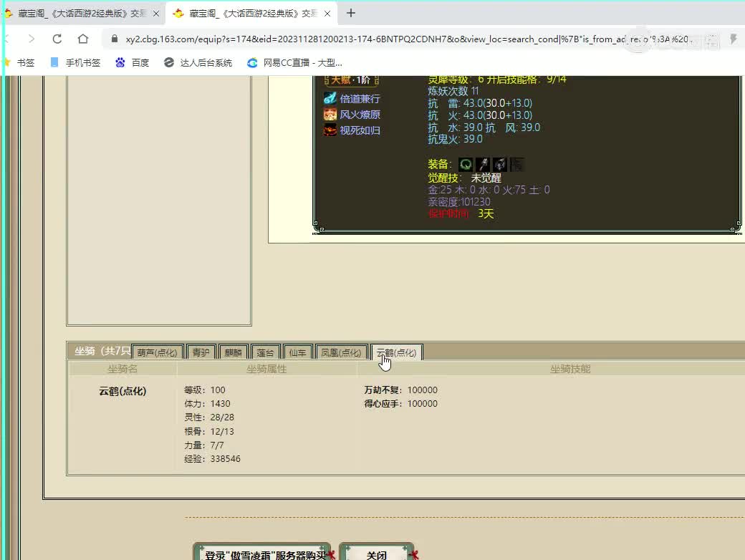Select the 凤凰(点化) mount tab
Viewport: 745px width, 560px height.
click(x=341, y=352)
